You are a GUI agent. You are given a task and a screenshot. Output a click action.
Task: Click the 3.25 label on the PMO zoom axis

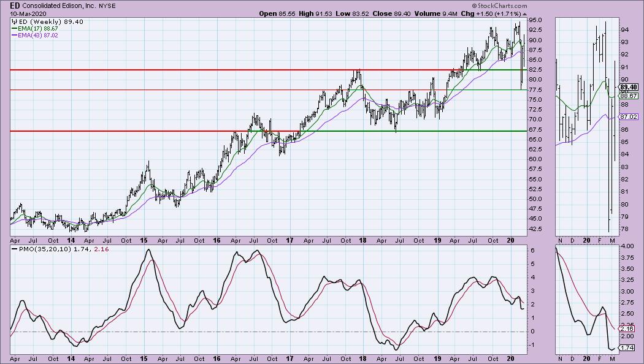[x=627, y=280]
